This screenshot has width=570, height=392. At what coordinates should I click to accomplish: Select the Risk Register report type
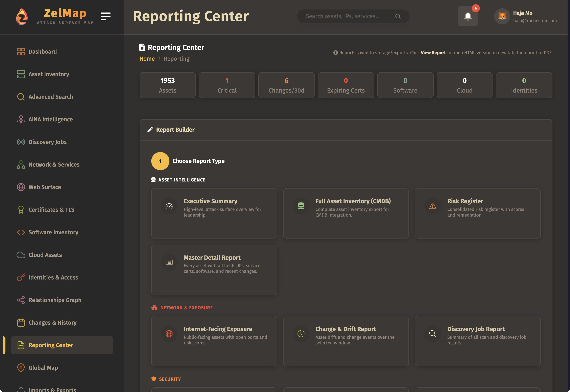coord(478,213)
